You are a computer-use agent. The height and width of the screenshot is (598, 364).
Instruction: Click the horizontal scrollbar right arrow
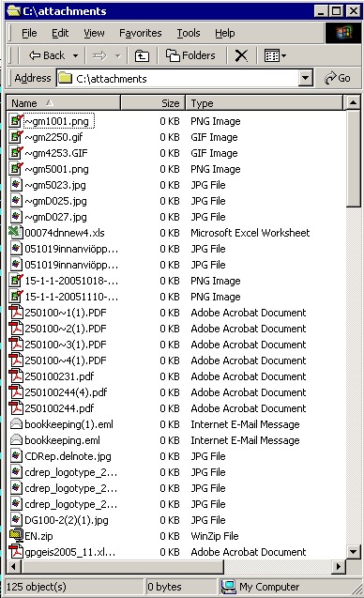339,566
